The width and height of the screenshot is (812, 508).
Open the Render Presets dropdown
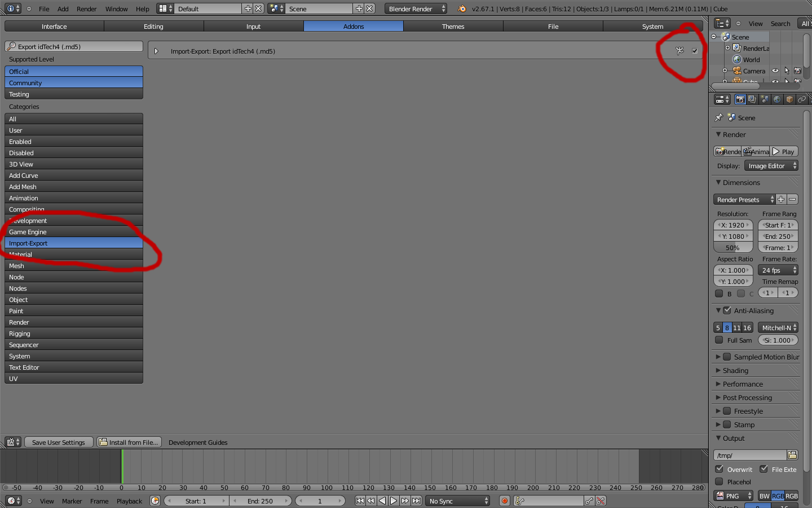tap(744, 199)
